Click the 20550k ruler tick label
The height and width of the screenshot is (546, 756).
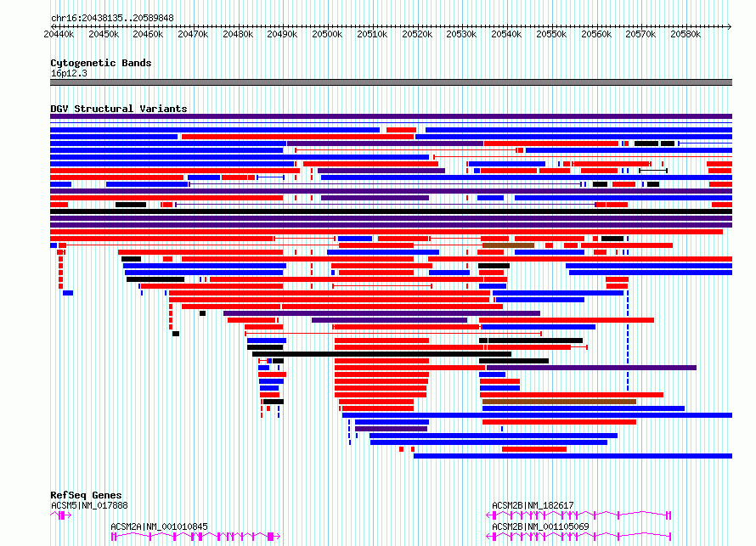click(x=551, y=34)
